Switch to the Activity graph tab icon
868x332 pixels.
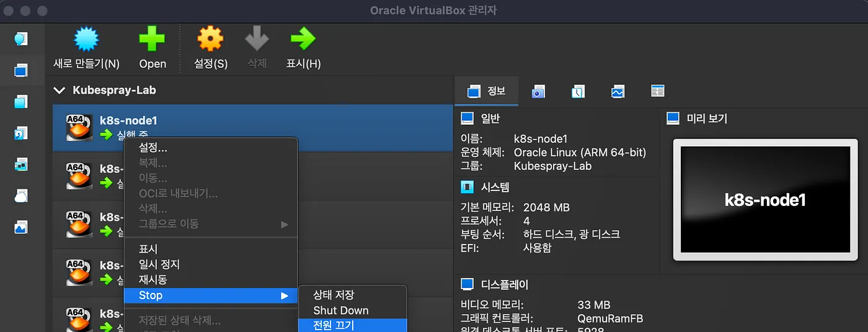coord(618,92)
